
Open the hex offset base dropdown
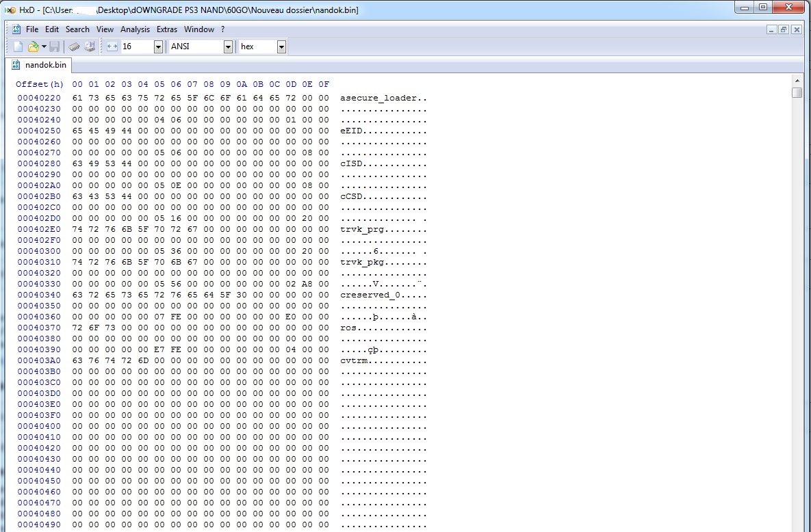coord(281,46)
